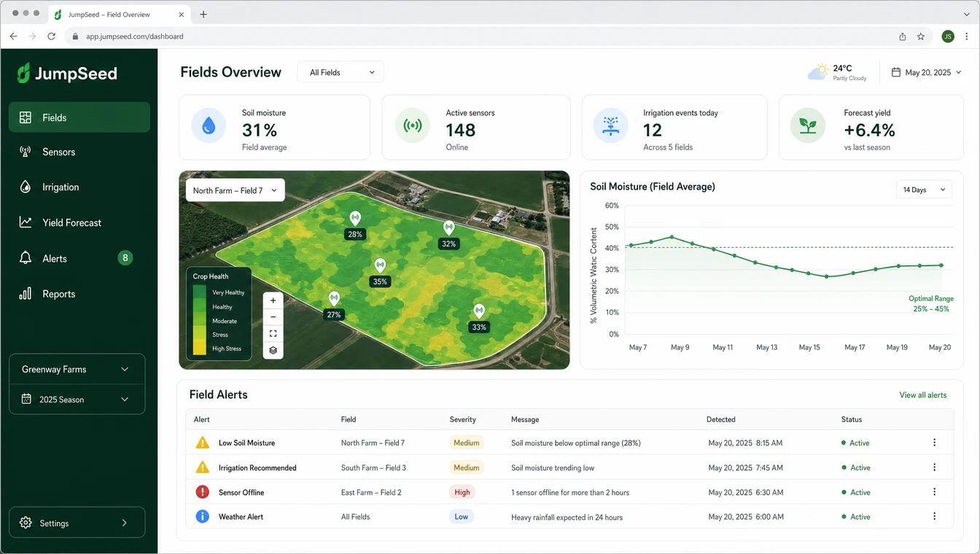Zoom out on the field map
Image resolution: width=980 pixels, height=554 pixels.
tap(273, 317)
